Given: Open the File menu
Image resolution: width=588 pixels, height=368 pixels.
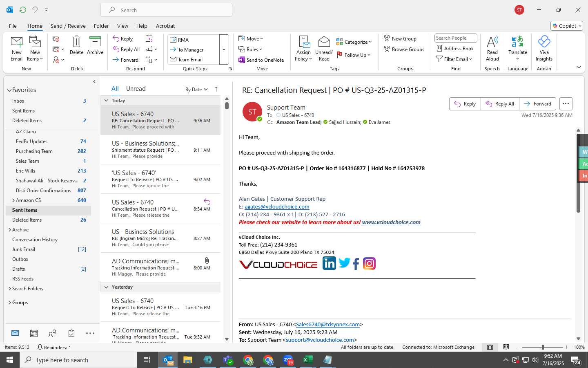Looking at the screenshot, I should [13, 26].
